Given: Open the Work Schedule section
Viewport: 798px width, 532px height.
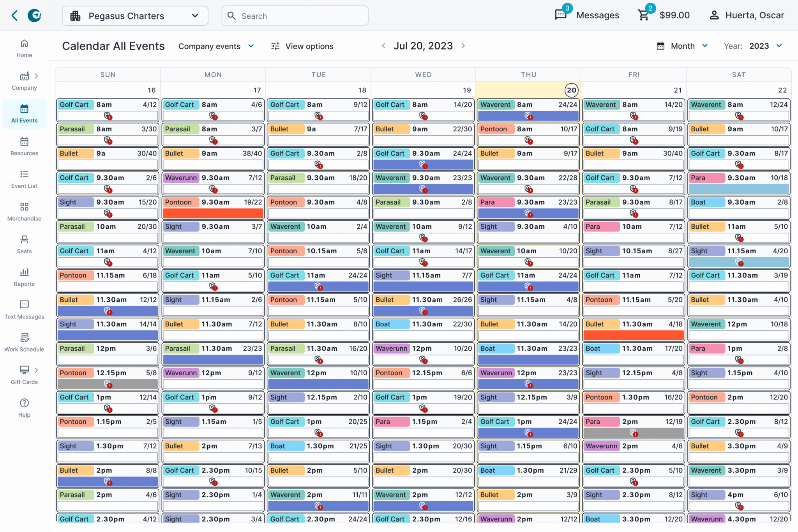Looking at the screenshot, I should point(24,343).
